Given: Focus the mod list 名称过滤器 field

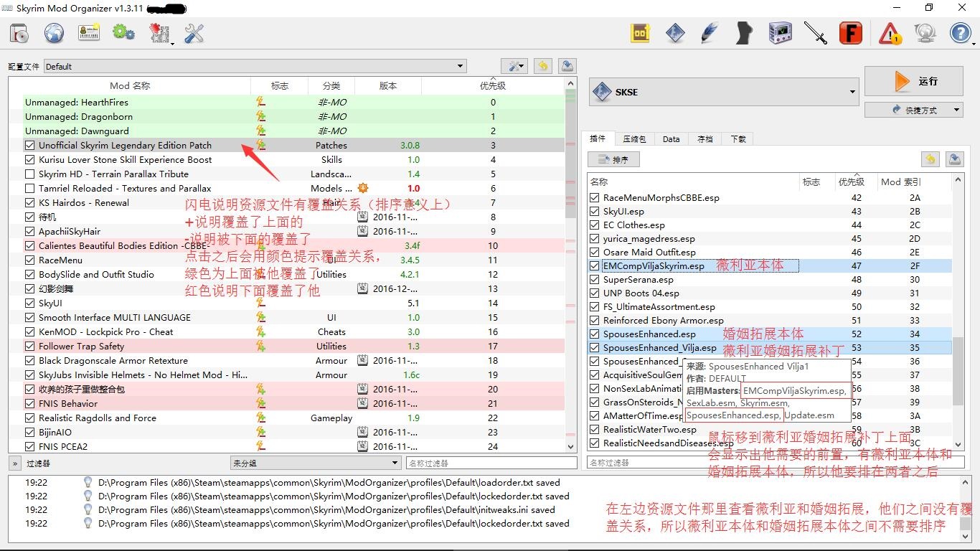Looking at the screenshot, I should coord(491,463).
